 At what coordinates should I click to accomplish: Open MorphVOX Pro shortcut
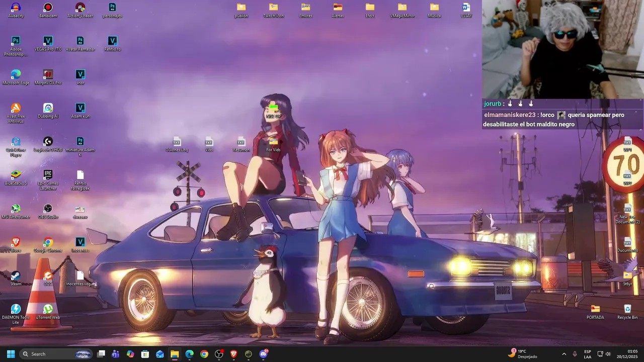click(48, 77)
